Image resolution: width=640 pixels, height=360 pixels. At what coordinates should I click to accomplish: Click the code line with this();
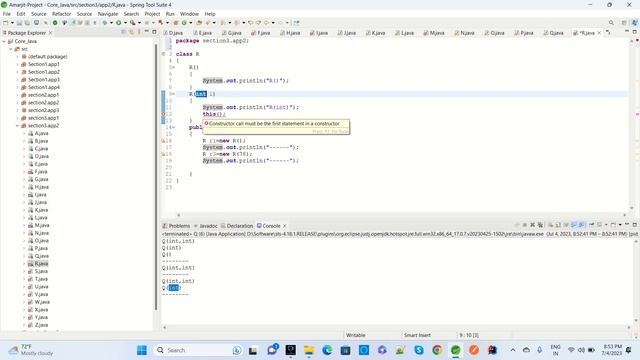pos(214,114)
